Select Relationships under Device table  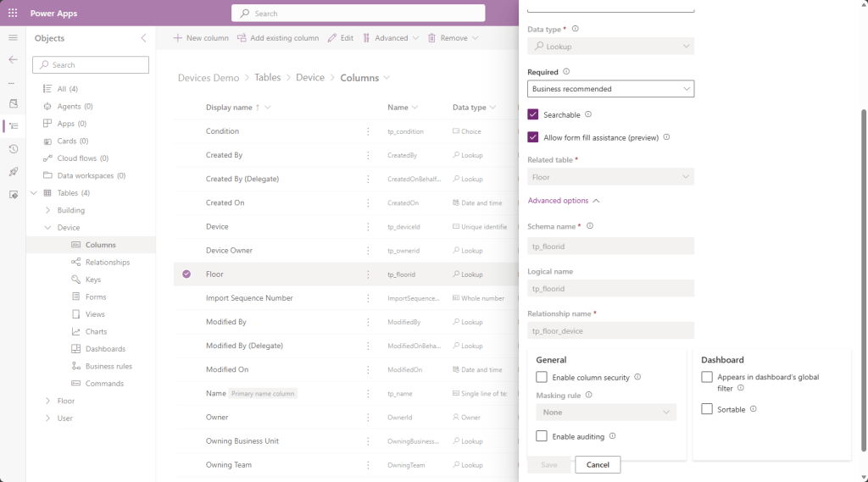coord(107,263)
